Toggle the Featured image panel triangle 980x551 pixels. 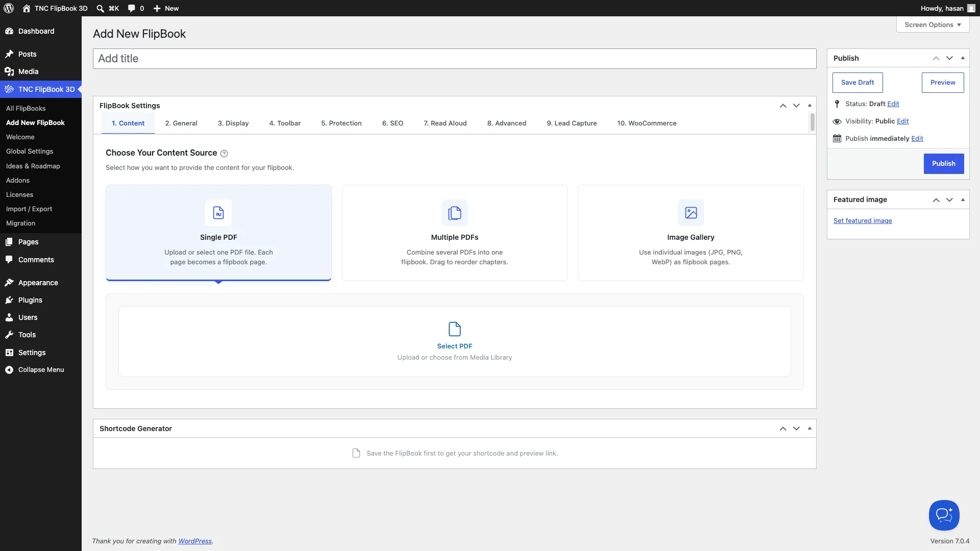pyautogui.click(x=963, y=199)
